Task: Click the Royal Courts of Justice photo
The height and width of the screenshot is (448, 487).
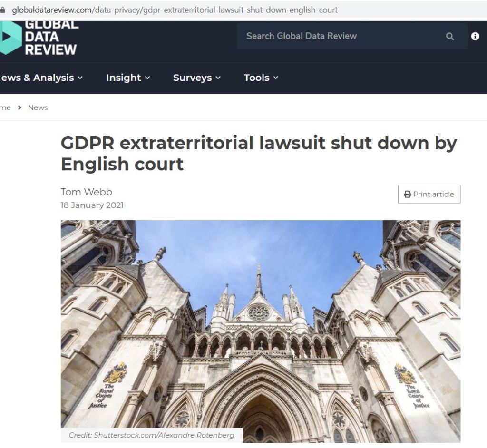Action: click(x=261, y=331)
